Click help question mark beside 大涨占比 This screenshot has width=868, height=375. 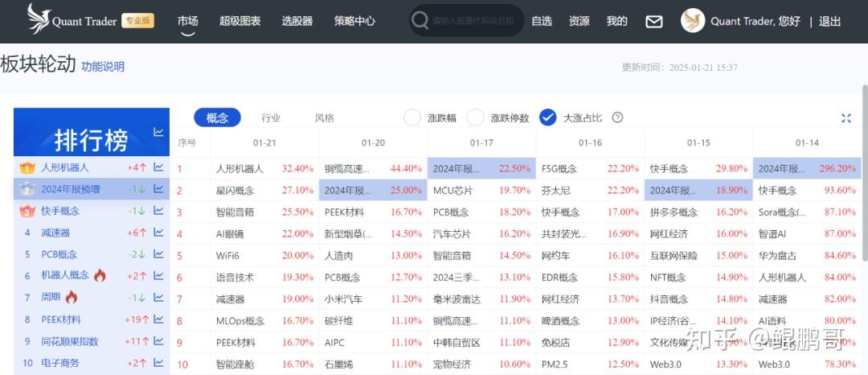(x=618, y=117)
